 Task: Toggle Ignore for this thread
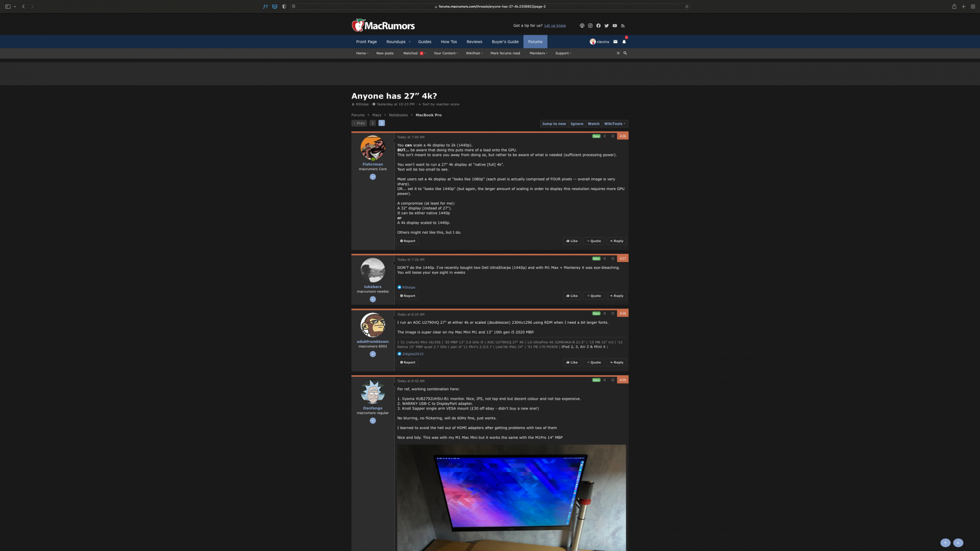[577, 124]
